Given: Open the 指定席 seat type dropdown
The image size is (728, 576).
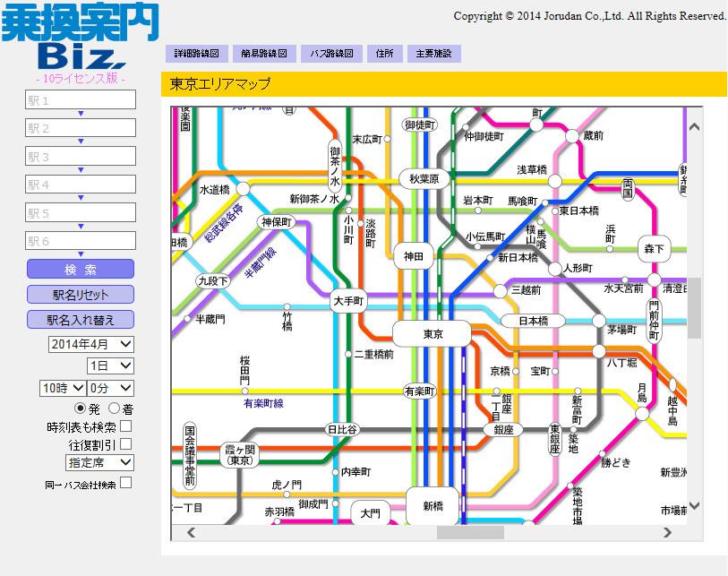Looking at the screenshot, I should 99,462.
